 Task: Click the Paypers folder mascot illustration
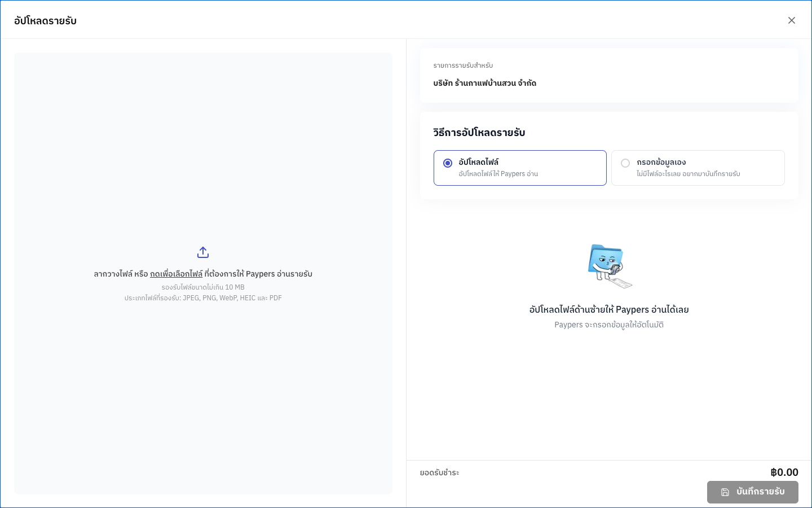point(610,266)
